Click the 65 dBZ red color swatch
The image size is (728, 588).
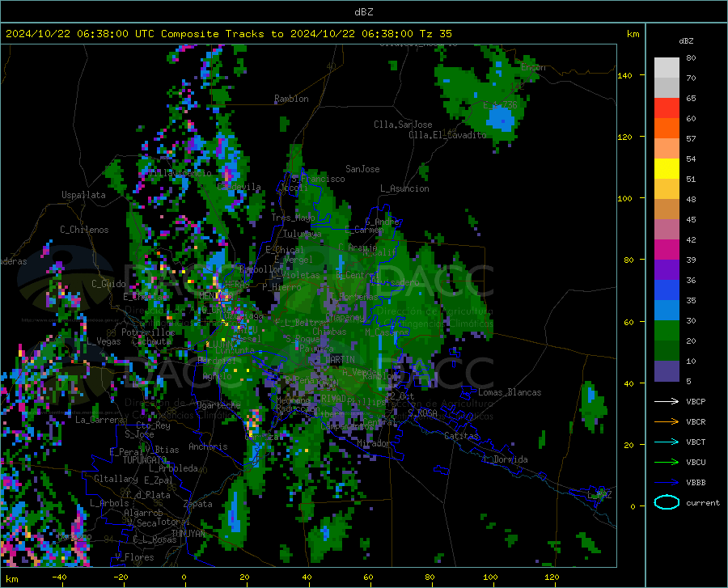pyautogui.click(x=667, y=108)
